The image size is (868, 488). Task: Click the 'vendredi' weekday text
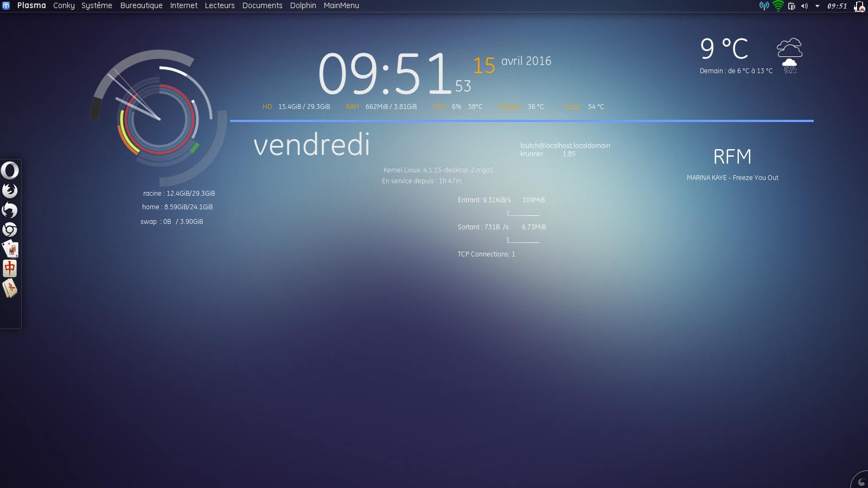(311, 145)
